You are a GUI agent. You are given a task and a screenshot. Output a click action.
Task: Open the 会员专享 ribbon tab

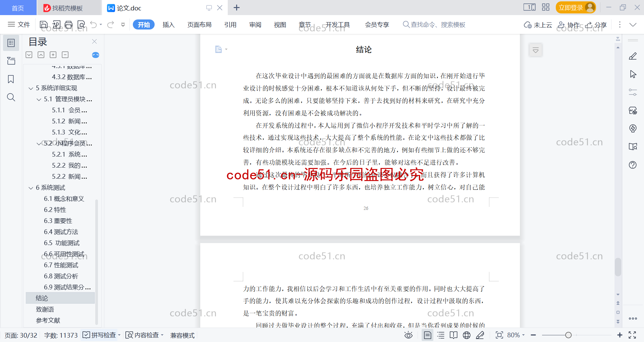click(x=377, y=24)
